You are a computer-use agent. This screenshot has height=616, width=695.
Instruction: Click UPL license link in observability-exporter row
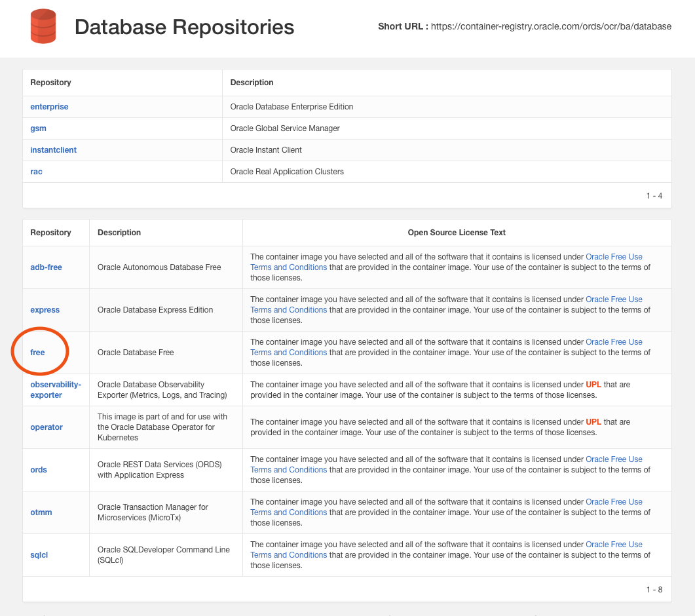(x=593, y=385)
